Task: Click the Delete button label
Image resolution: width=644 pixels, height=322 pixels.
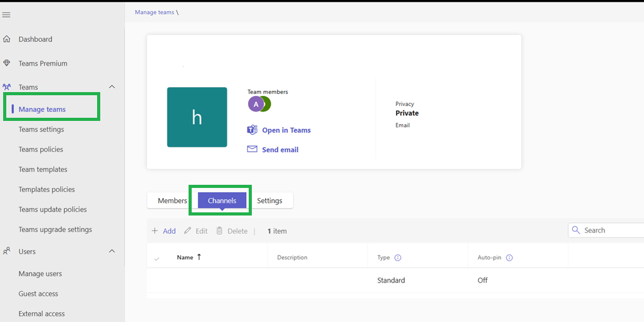Action: click(x=237, y=231)
